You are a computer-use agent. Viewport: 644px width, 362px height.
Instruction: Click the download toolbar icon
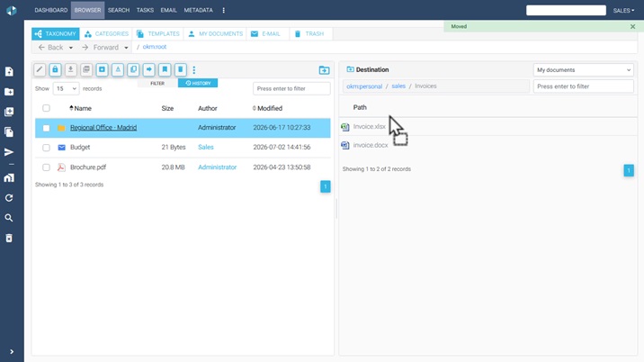[71, 69]
